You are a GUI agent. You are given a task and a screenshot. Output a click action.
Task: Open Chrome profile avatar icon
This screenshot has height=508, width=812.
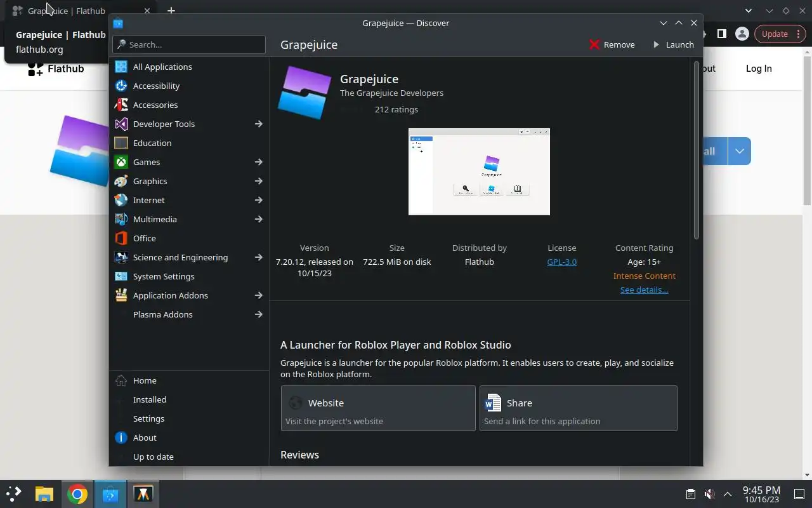[742, 34]
